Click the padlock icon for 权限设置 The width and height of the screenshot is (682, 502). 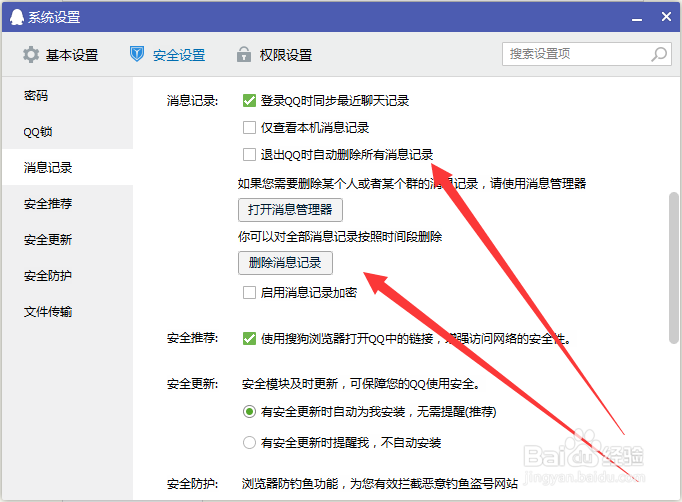pos(244,54)
